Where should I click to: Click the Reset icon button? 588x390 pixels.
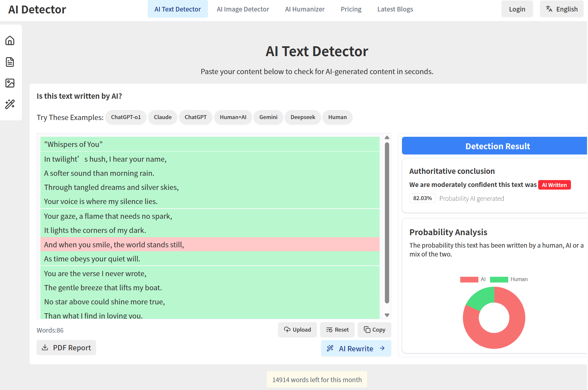(x=329, y=330)
